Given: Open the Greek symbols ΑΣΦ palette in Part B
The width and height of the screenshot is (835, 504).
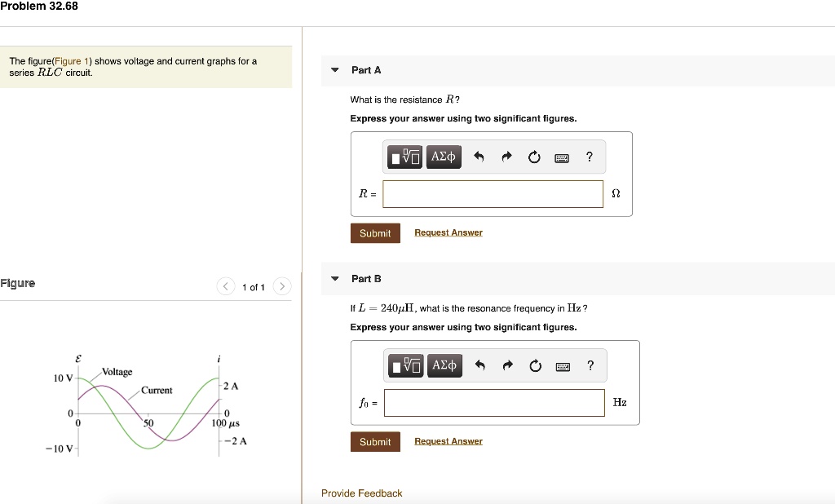Looking at the screenshot, I should pos(445,365).
